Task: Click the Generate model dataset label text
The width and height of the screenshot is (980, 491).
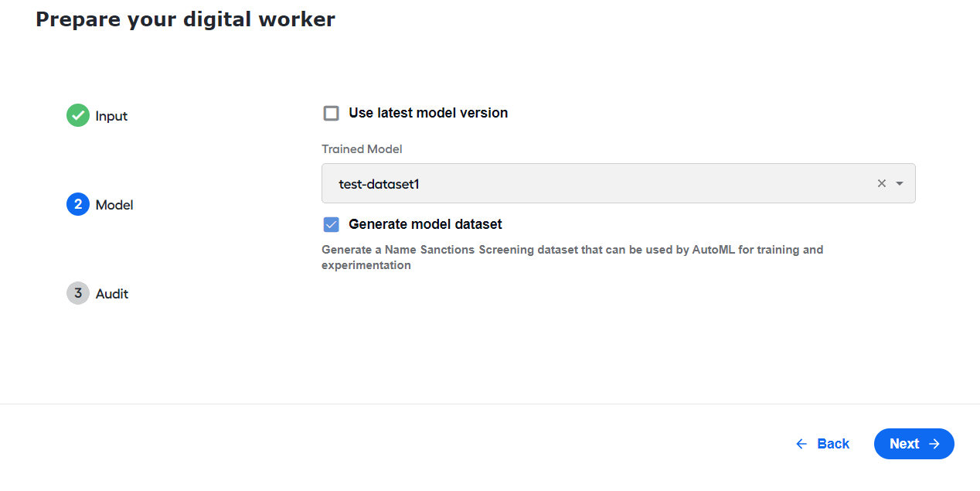Action: (425, 224)
